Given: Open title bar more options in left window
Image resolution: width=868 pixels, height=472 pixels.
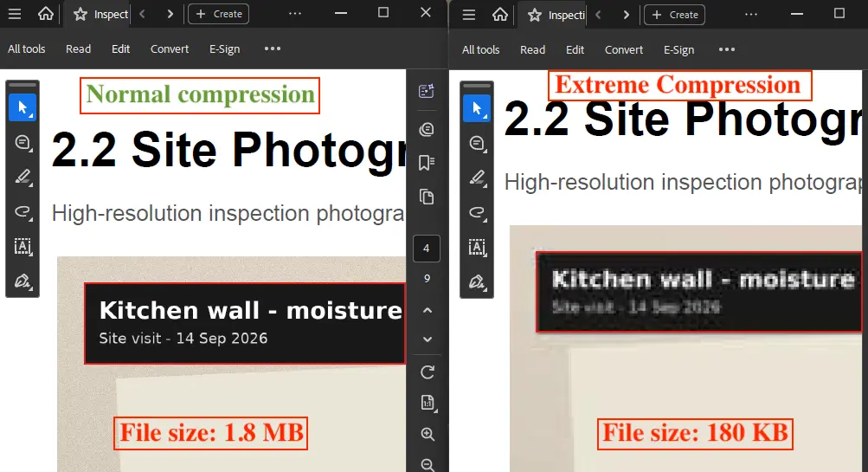Looking at the screenshot, I should [295, 13].
